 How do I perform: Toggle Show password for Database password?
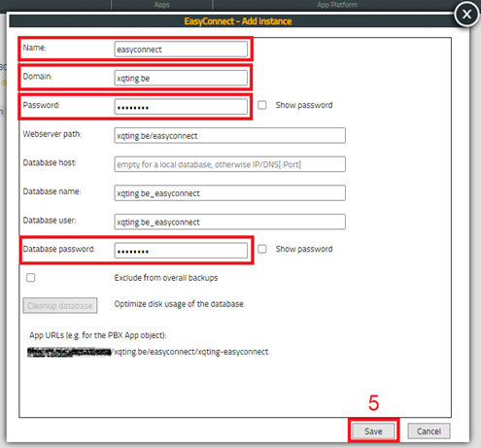[262, 249]
